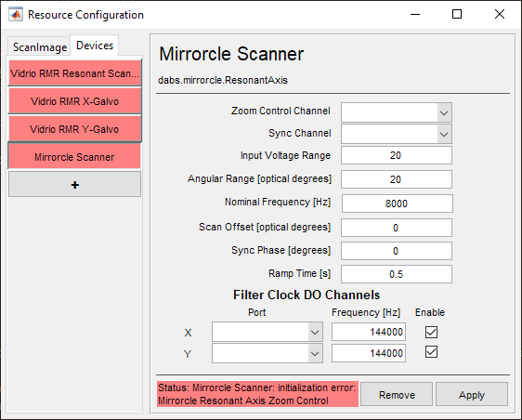
Task: Click the dabs.mirrorcle.ResonantAxis class name text
Action: 223,80
